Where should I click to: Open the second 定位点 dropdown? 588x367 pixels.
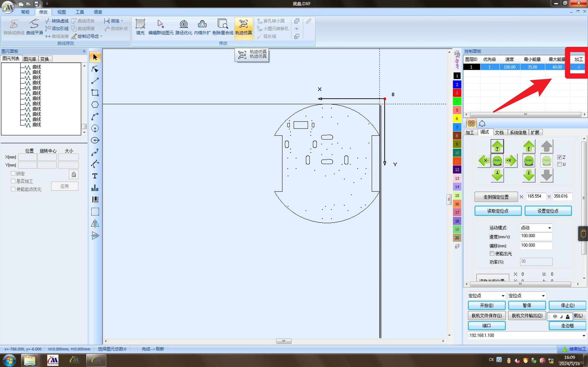click(543, 296)
